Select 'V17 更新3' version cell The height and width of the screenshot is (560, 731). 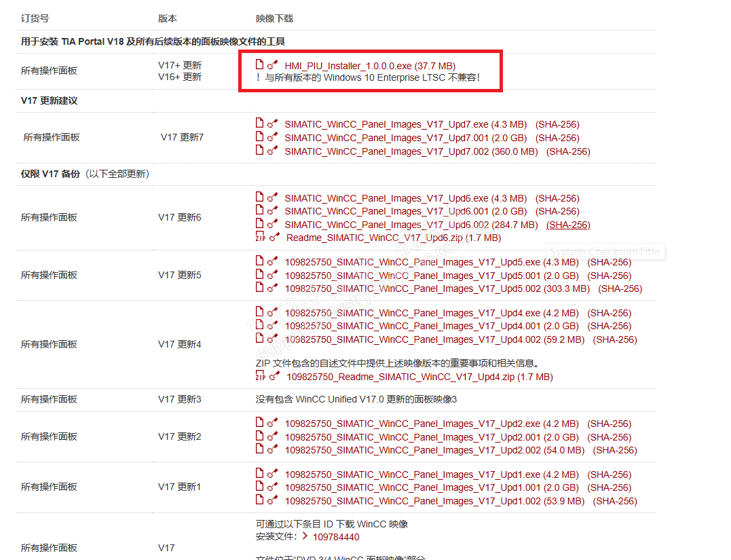(179, 400)
